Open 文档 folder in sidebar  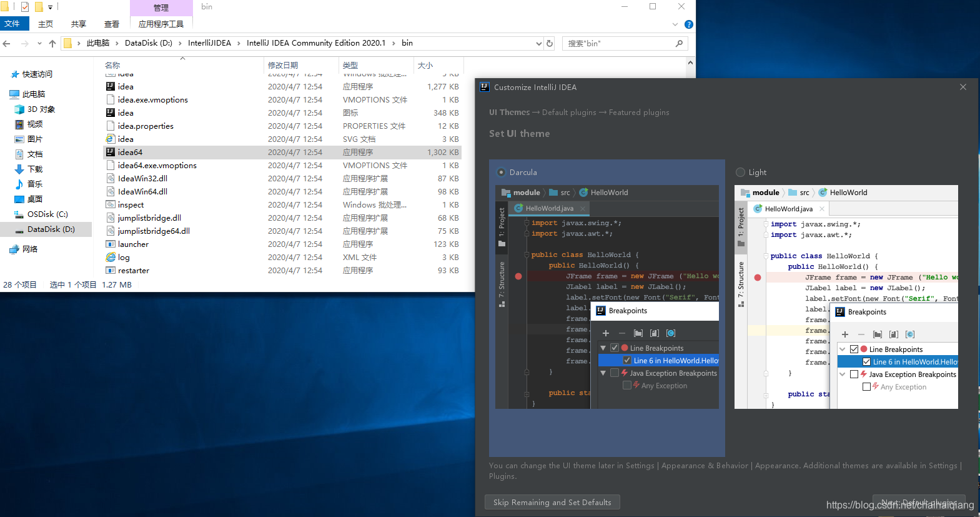pyautogui.click(x=35, y=154)
